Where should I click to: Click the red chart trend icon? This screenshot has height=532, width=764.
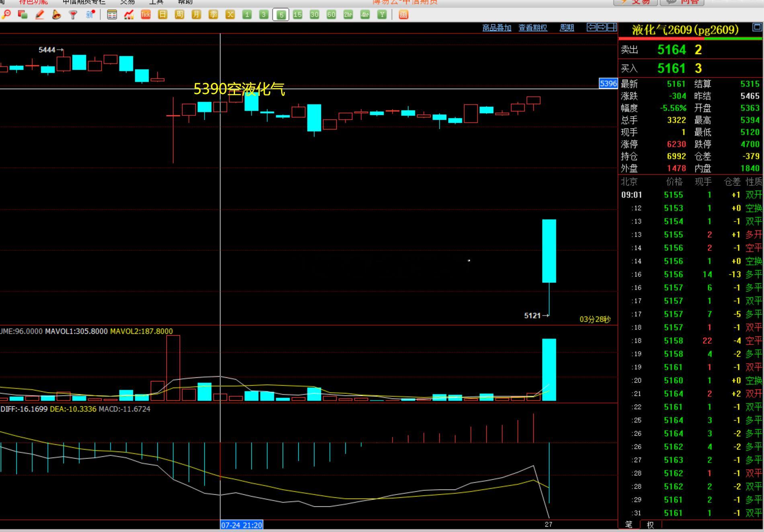point(129,15)
